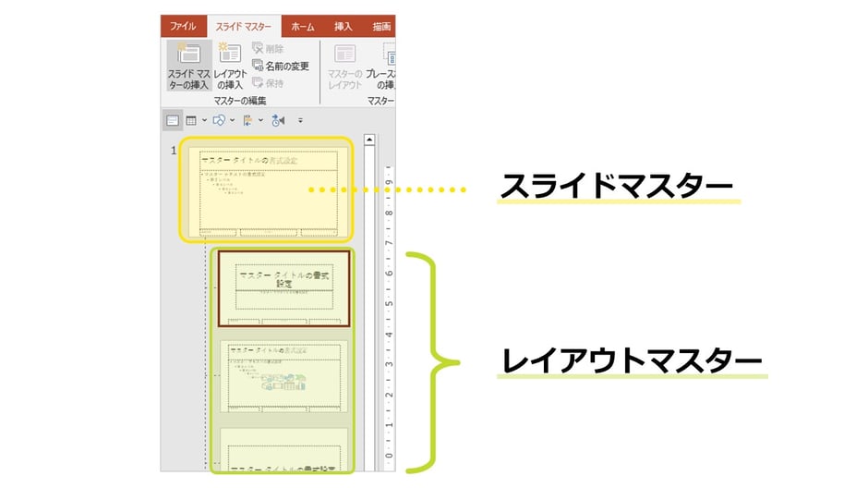Expand the shapes icon dropdown arrow
Screen dimensions: 868x488
click(233, 120)
